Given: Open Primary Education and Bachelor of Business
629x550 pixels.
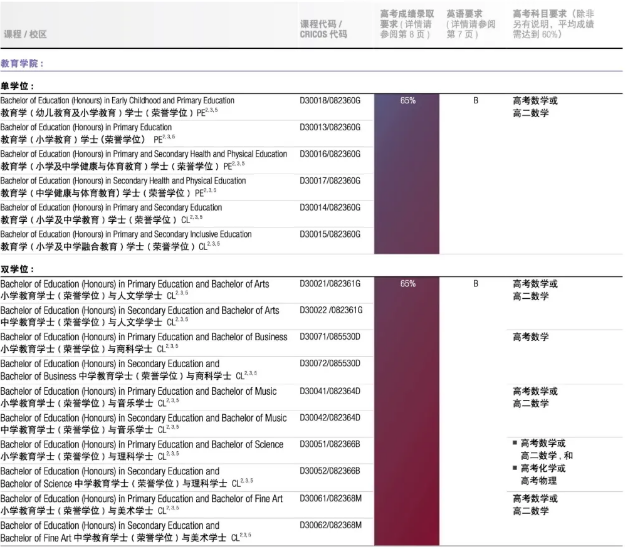Looking at the screenshot, I should [143, 343].
